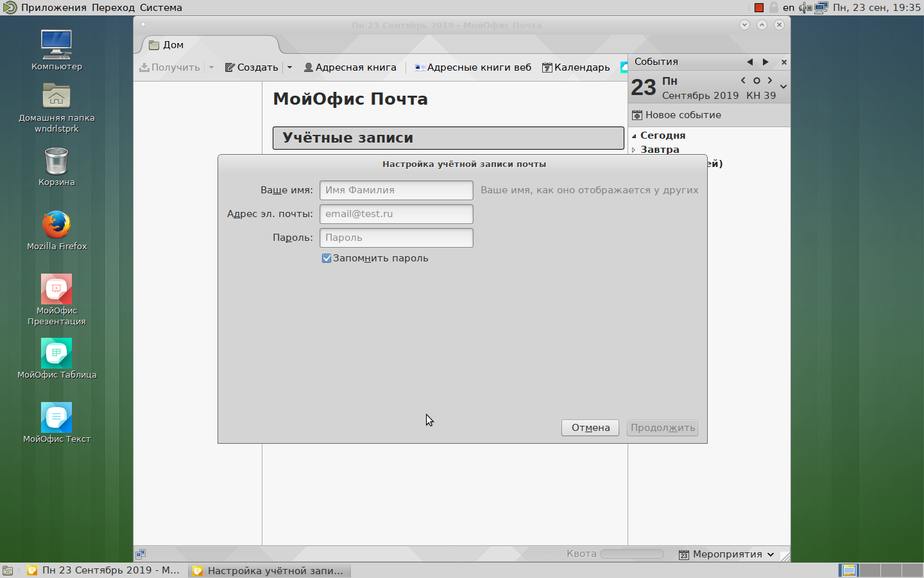Collapse the Today section in Events
Screen dimensions: 924x578
click(x=634, y=136)
